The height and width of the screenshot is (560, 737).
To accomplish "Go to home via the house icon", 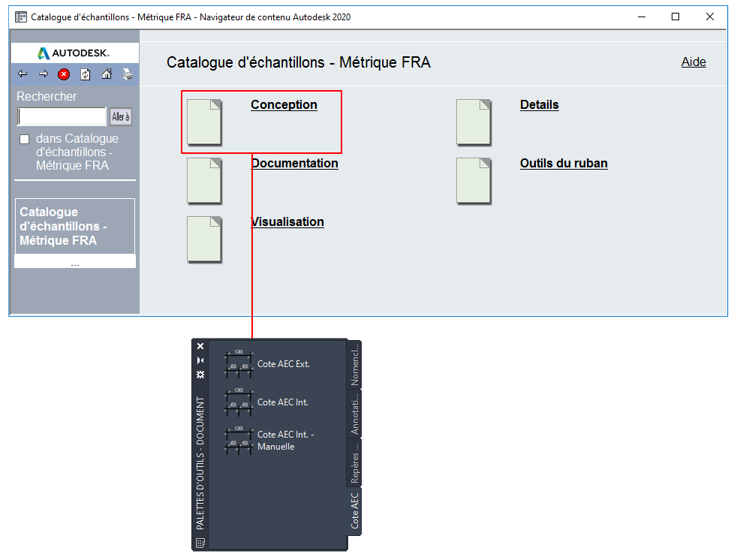I will click(107, 74).
